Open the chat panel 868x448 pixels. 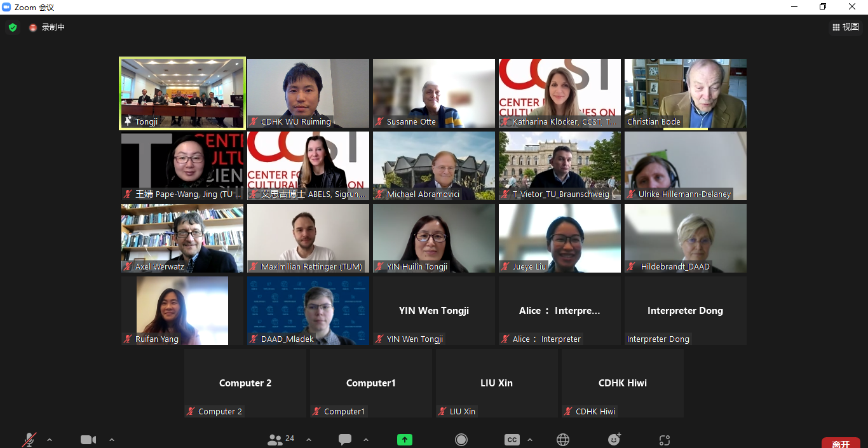coord(345,440)
